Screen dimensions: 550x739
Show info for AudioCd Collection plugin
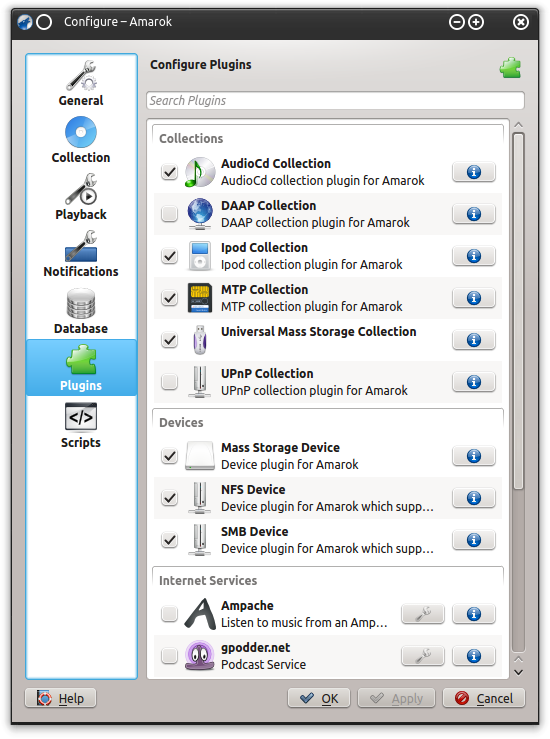coord(474,172)
